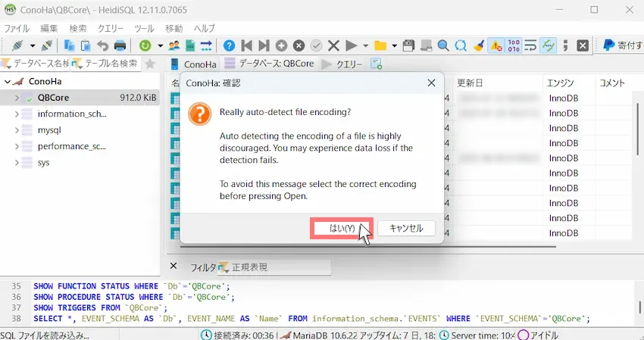Click the cancel editing X icon
644x340 pixels.
(x=333, y=45)
